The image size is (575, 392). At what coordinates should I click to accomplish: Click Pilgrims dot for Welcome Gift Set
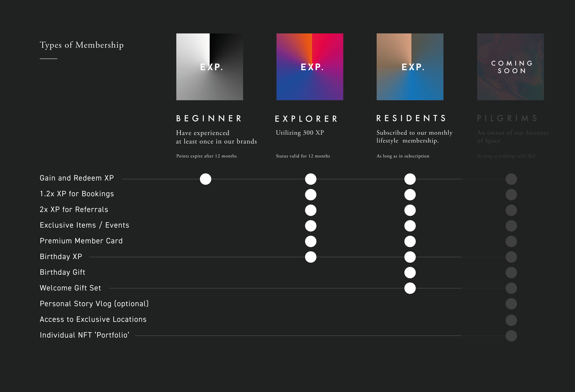[511, 288]
